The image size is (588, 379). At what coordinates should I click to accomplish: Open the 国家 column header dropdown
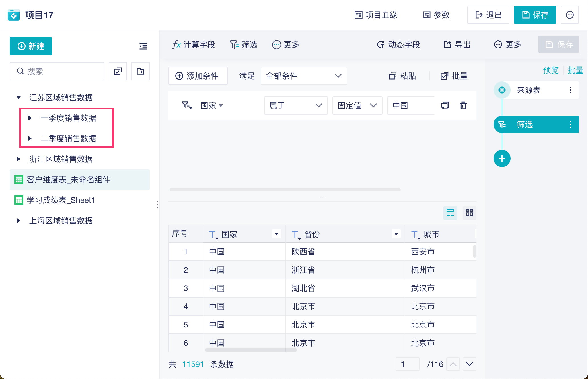click(x=276, y=234)
